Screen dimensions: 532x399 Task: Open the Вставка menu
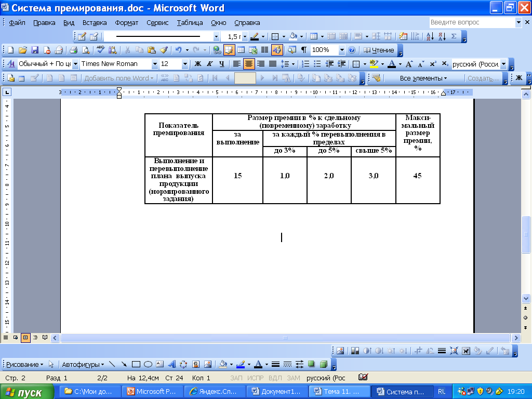click(95, 23)
